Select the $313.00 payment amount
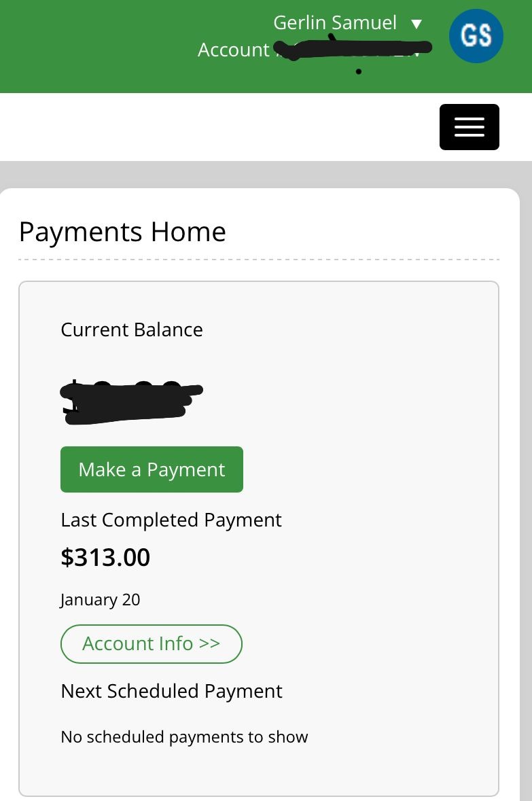532x801 pixels. (x=105, y=558)
